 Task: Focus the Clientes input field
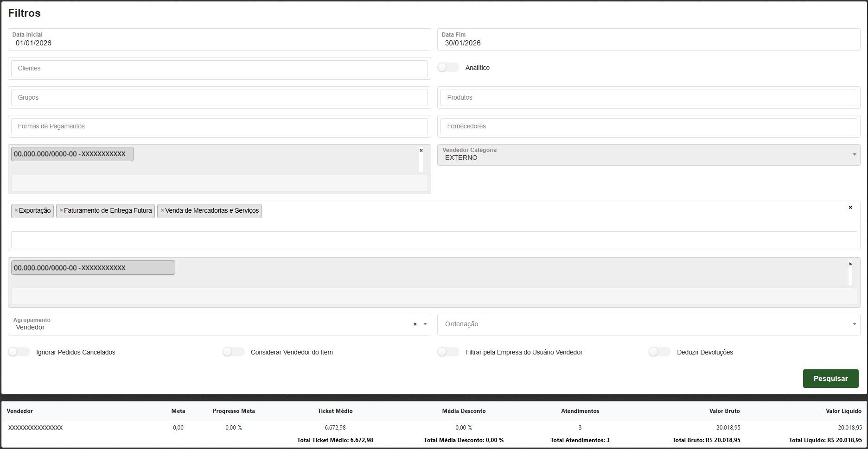(219, 69)
